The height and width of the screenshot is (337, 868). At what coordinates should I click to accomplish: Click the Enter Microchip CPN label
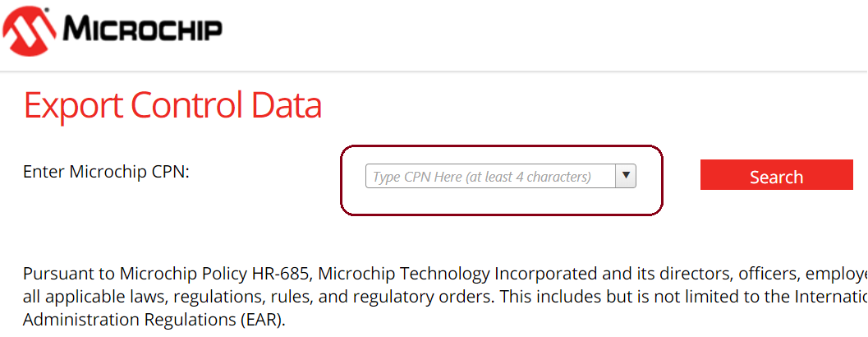pyautogui.click(x=107, y=172)
